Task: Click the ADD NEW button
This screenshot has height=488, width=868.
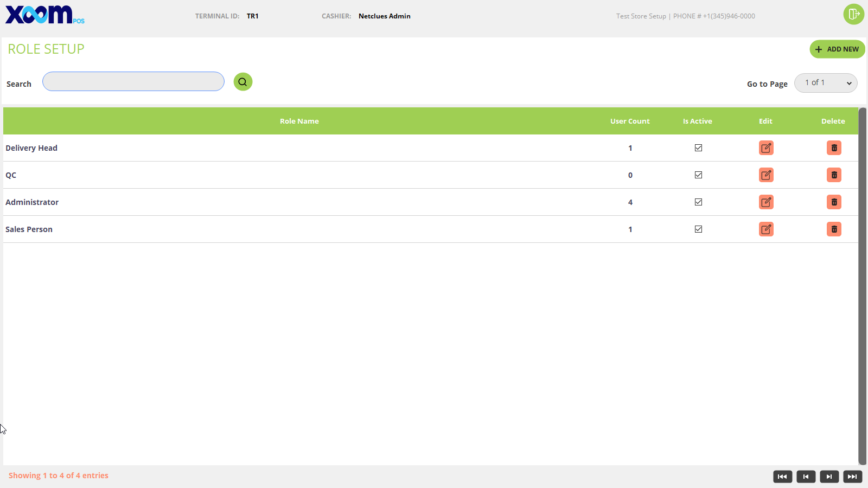Action: pos(837,49)
